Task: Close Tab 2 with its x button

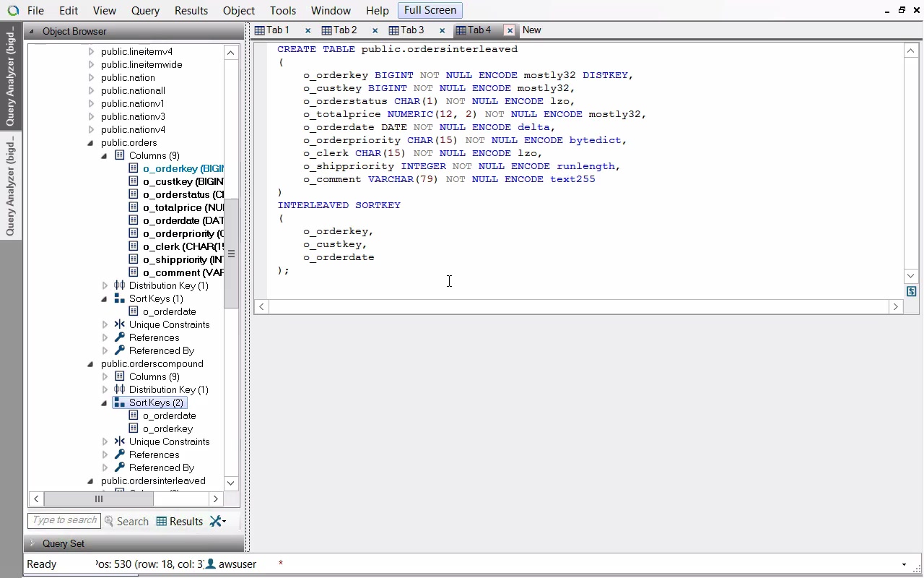Action: click(x=375, y=30)
